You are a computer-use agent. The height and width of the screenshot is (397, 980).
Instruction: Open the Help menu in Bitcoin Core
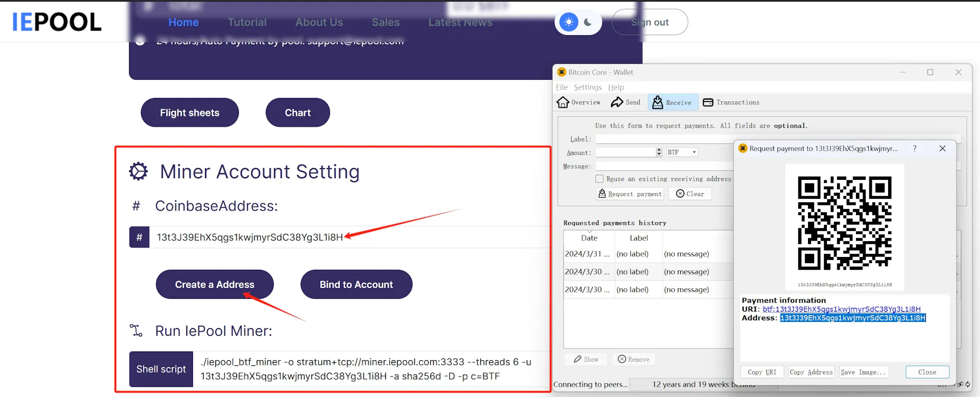[x=616, y=87]
